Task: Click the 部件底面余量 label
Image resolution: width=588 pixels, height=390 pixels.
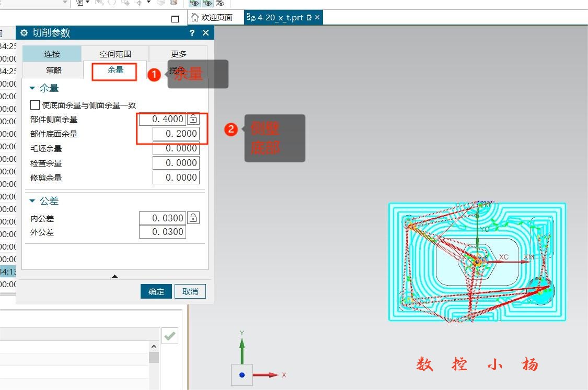Action: (54, 134)
